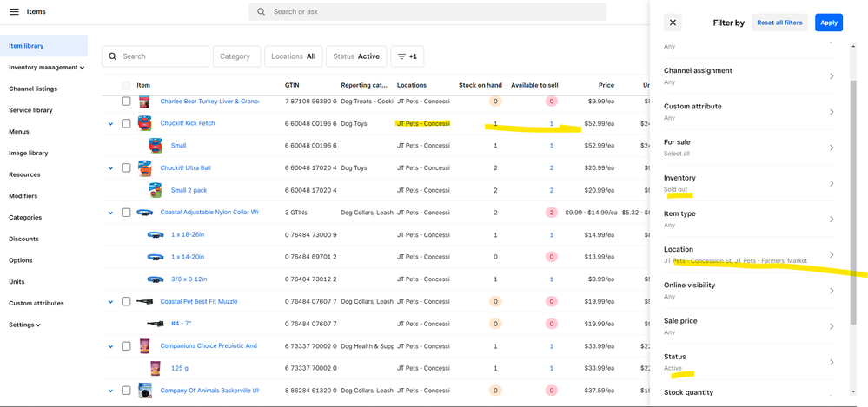The image size is (868, 407).
Task: Click the Coastal Pet Best Fit Muzzle image
Action: (x=145, y=302)
